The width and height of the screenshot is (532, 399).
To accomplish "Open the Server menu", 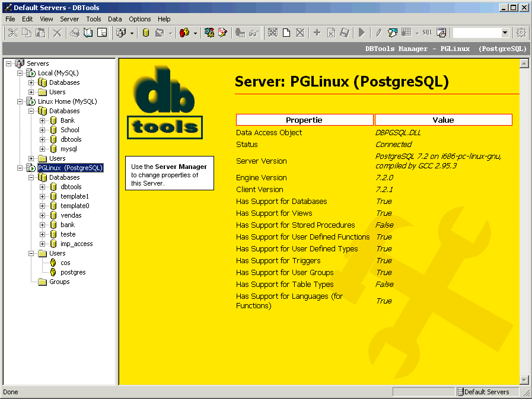I will [69, 19].
